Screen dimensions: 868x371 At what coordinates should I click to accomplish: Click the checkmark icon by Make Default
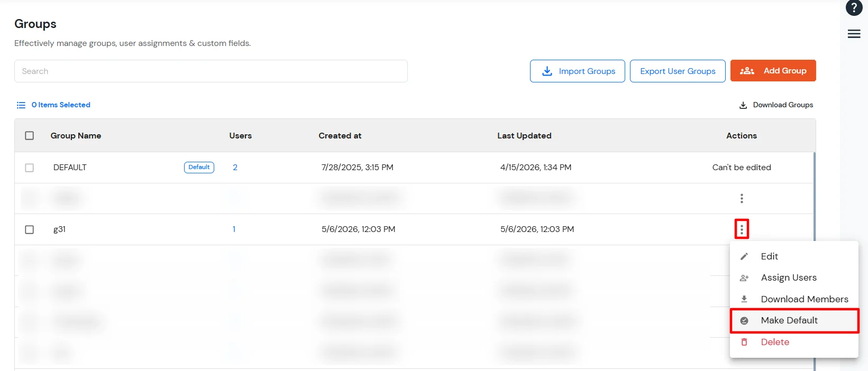(x=744, y=321)
